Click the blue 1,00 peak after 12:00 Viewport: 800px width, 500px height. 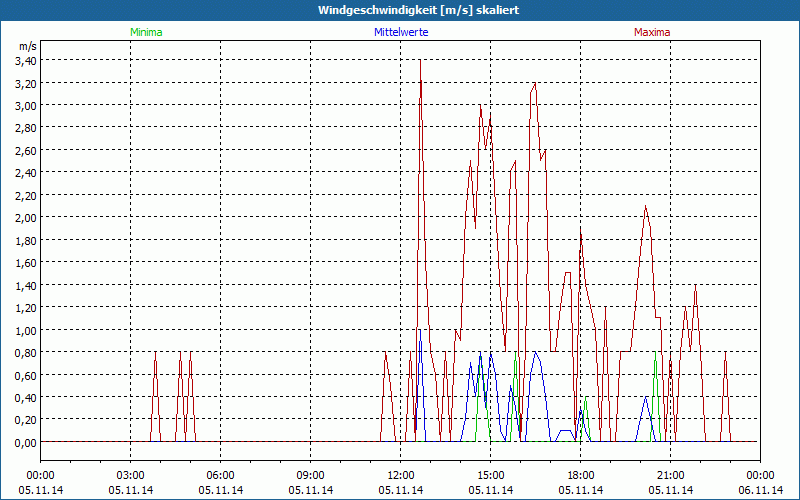tap(420, 330)
